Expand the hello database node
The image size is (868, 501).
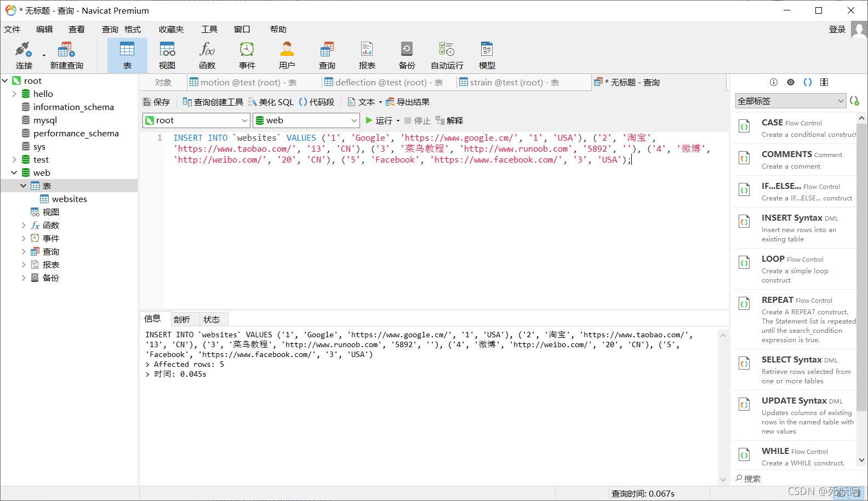click(x=14, y=94)
